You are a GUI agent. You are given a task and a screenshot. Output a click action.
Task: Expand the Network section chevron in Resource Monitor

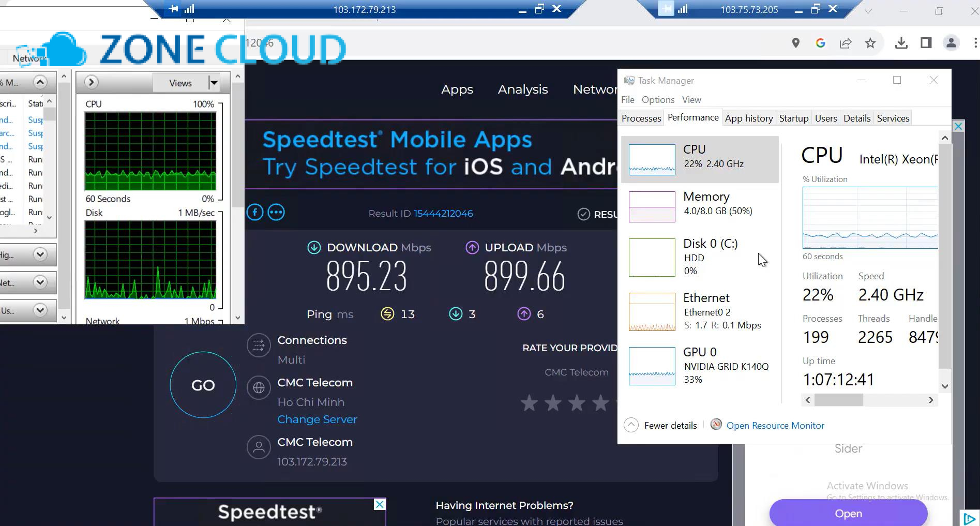pos(40,282)
